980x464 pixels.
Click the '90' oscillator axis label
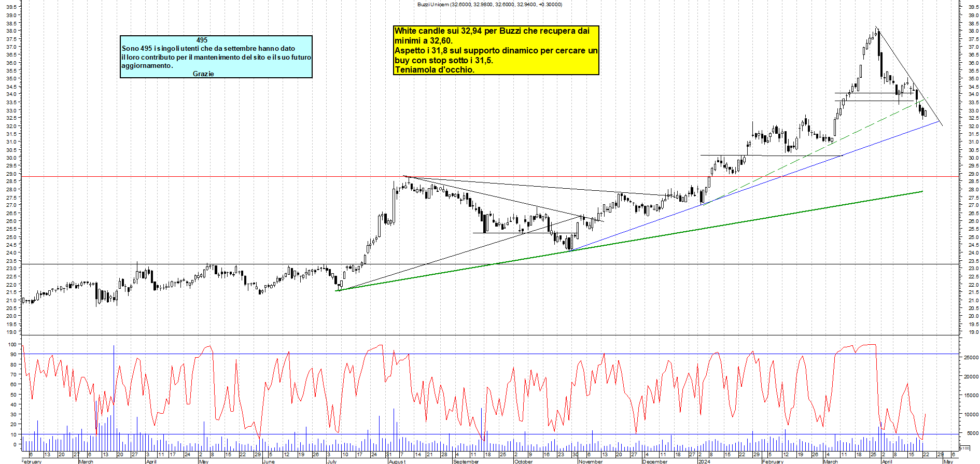tap(13, 355)
